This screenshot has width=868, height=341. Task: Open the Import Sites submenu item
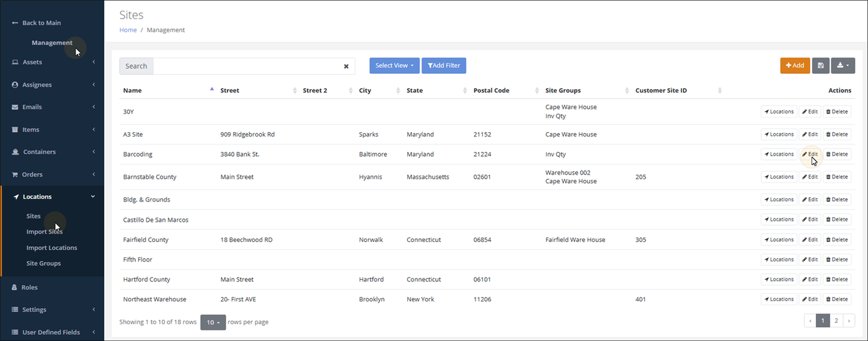pyautogui.click(x=45, y=232)
